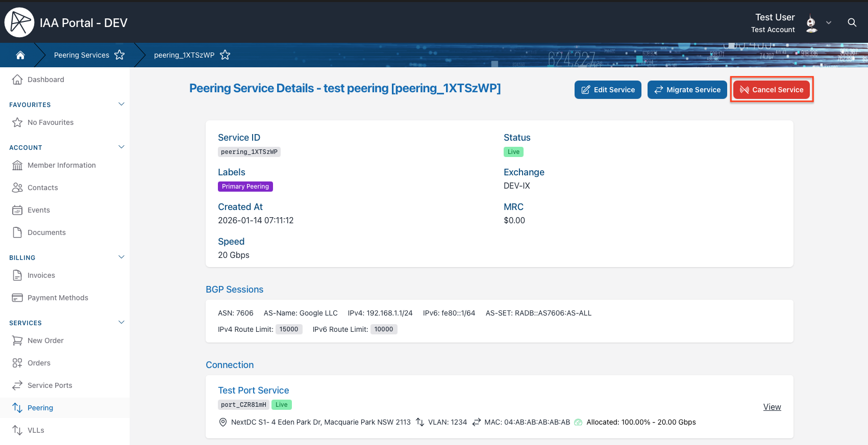The width and height of the screenshot is (868, 445).
Task: Favourite the Peering Services page star
Action: (119, 55)
